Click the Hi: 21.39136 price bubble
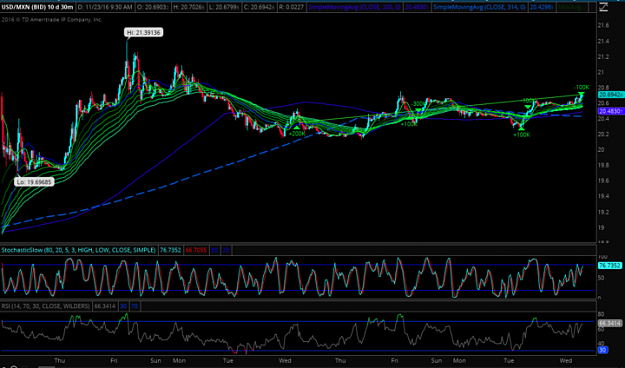625x368 pixels. click(x=143, y=33)
